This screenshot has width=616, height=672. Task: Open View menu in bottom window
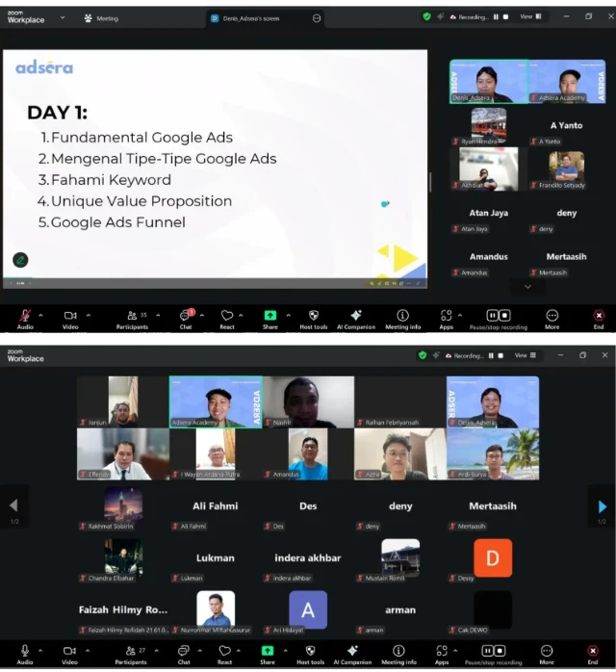pyautogui.click(x=526, y=355)
